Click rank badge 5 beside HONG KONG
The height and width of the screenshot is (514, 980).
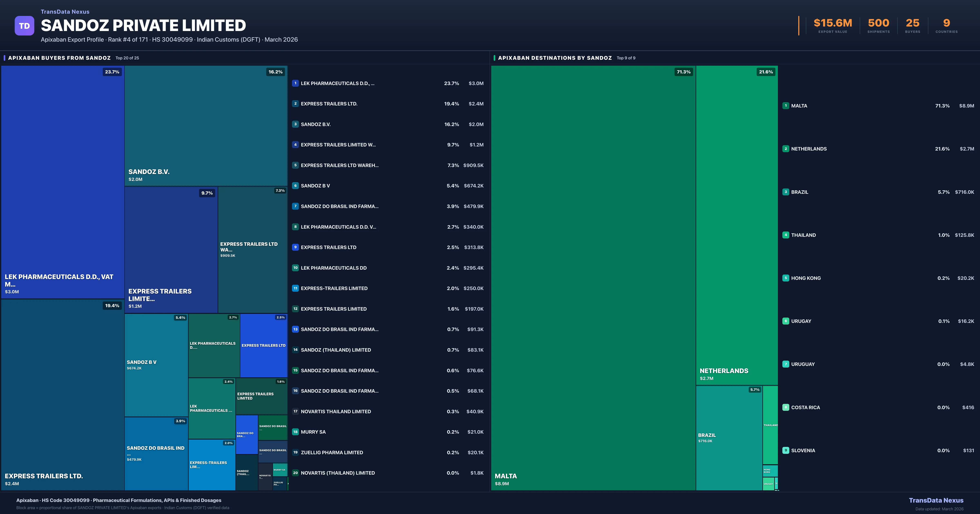(x=786, y=278)
